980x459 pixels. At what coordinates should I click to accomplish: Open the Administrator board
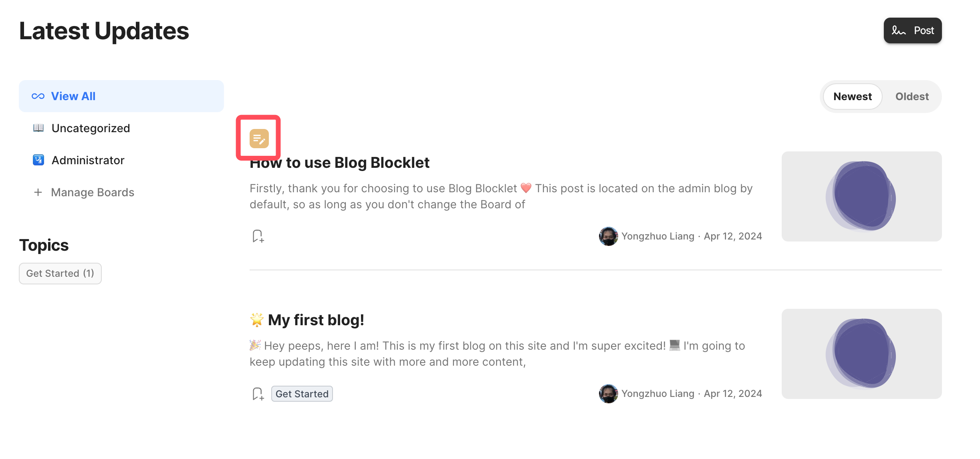[x=88, y=160]
